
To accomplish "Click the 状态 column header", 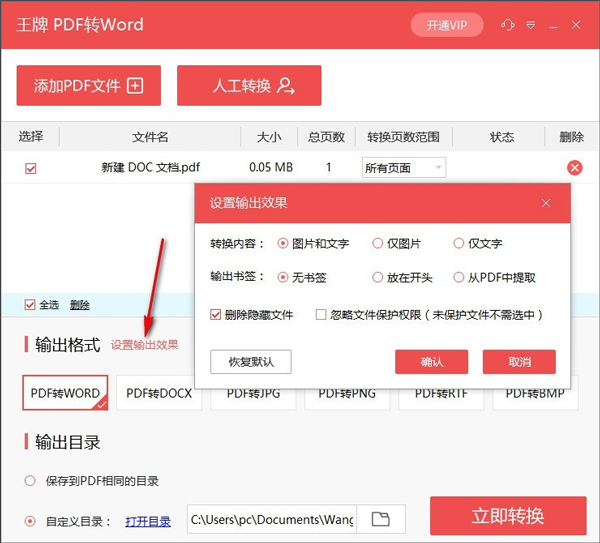I will point(502,137).
